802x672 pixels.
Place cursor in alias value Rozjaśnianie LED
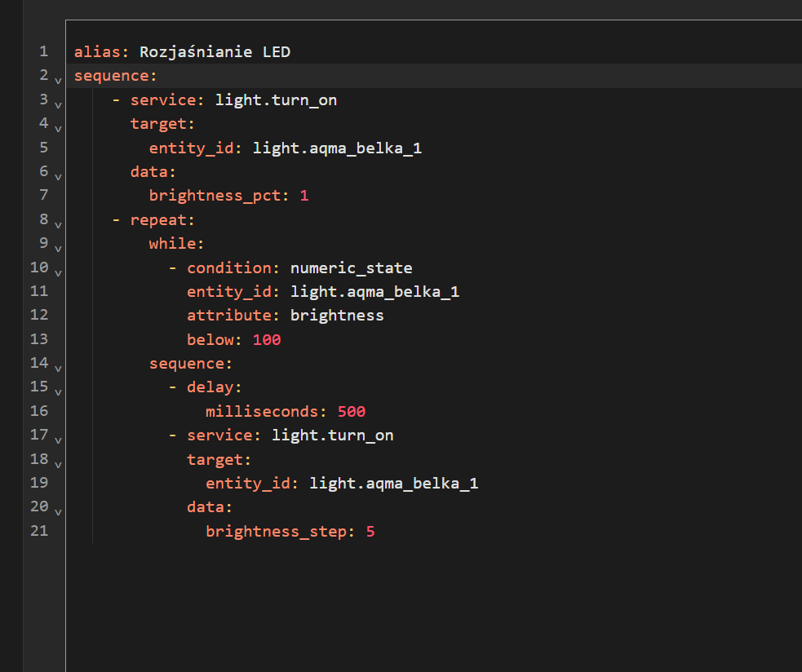click(x=215, y=52)
